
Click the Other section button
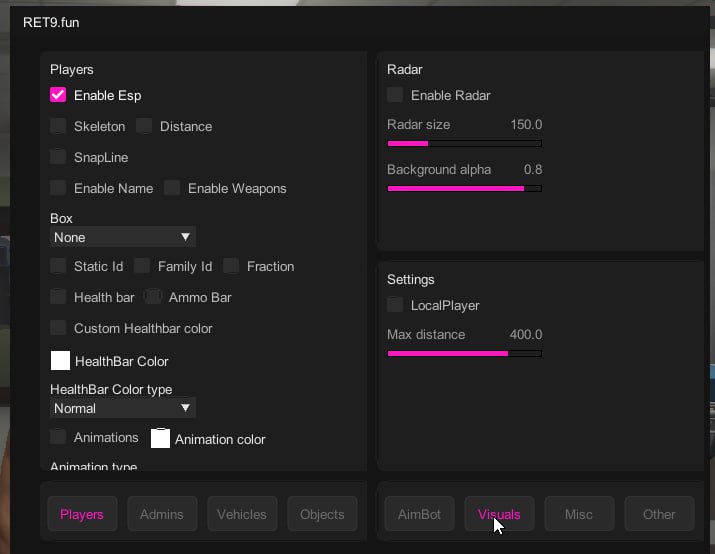click(x=659, y=514)
